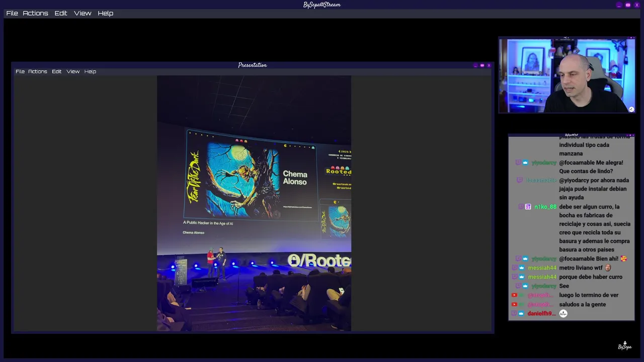Click the 'Presentation' window title
Screen dimensions: 644x362
click(x=253, y=65)
